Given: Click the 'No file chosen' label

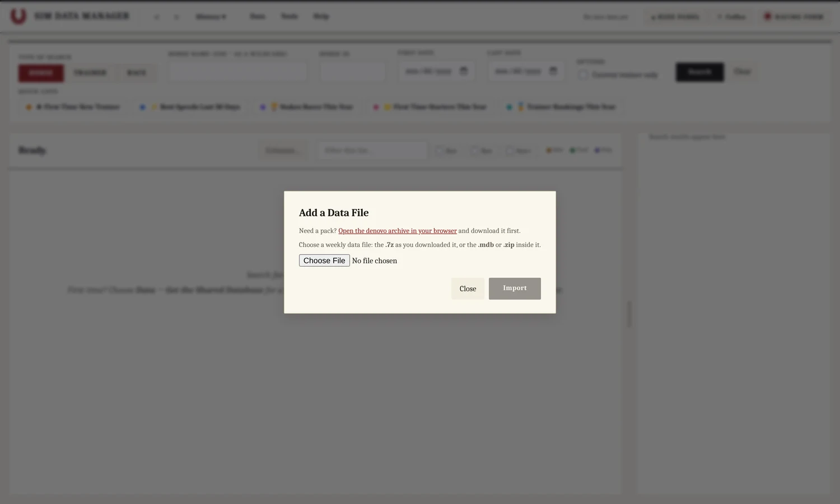Looking at the screenshot, I should [x=374, y=261].
